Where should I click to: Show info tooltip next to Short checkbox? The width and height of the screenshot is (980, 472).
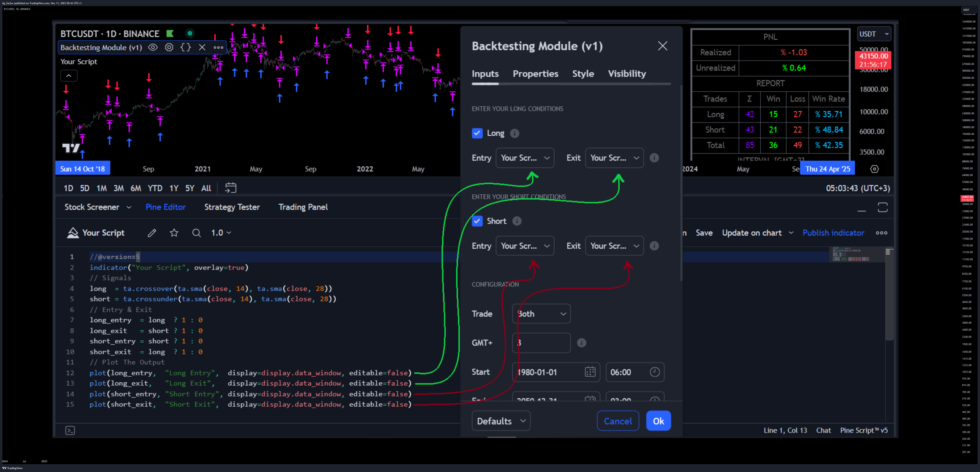click(x=517, y=221)
